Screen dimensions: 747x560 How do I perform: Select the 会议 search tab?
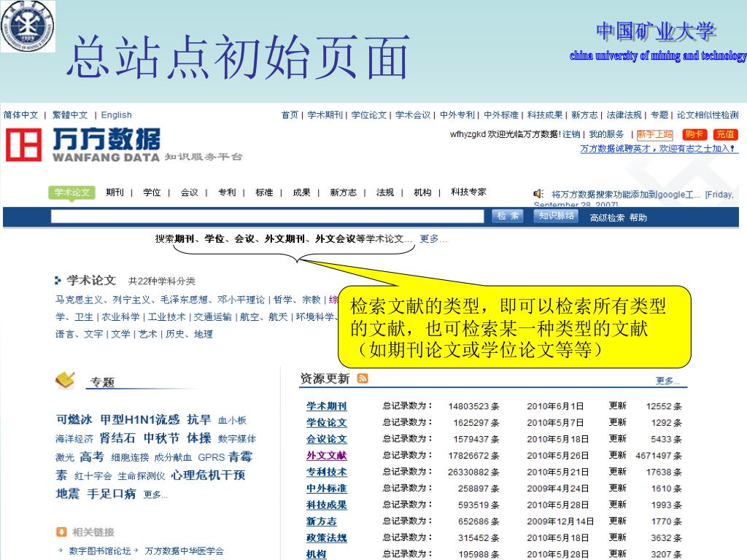[189, 192]
